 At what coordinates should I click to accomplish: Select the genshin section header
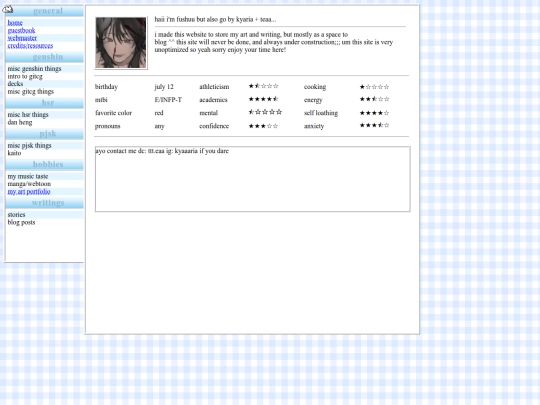tap(45, 57)
